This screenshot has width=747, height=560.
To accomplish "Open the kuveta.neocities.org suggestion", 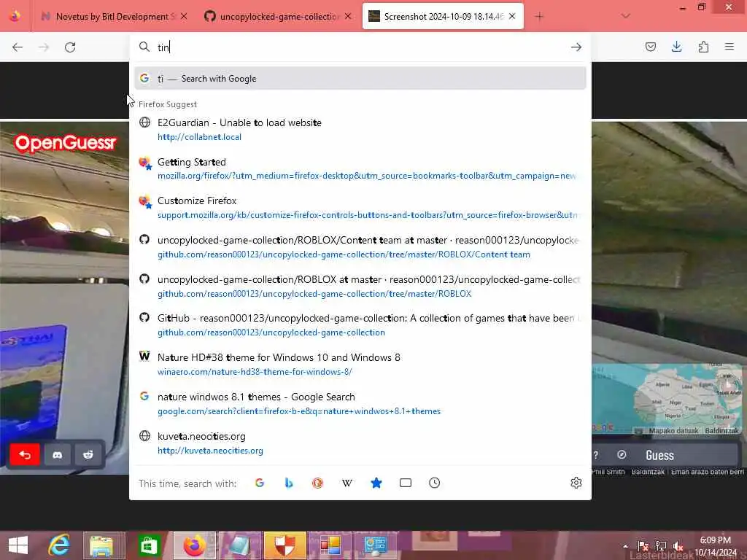I will coord(360,443).
